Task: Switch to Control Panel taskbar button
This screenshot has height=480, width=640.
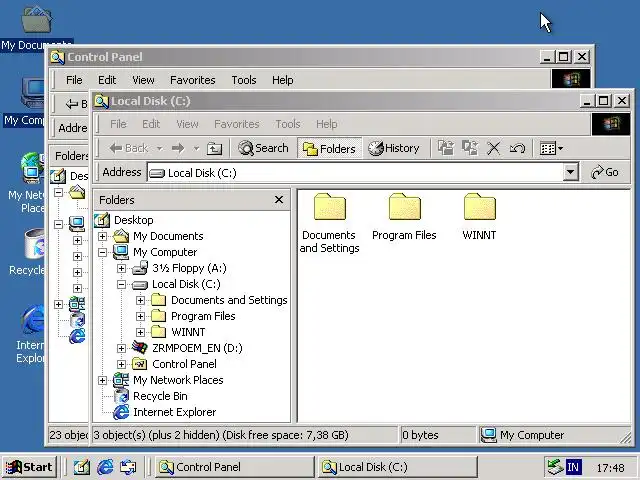Action: coord(235,467)
